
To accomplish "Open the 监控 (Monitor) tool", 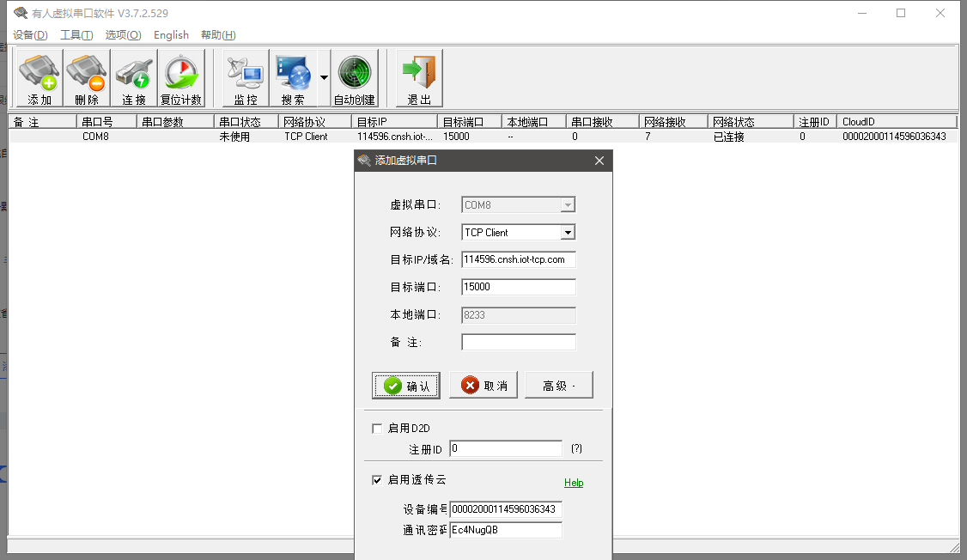I will pyautogui.click(x=246, y=79).
